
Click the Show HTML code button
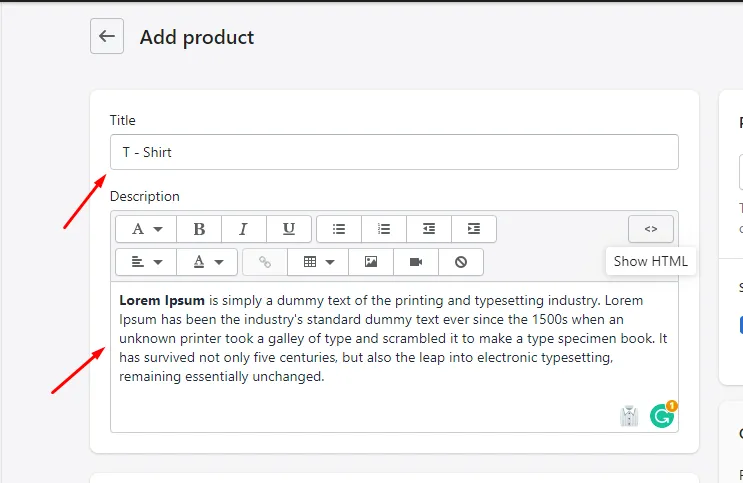pos(651,229)
